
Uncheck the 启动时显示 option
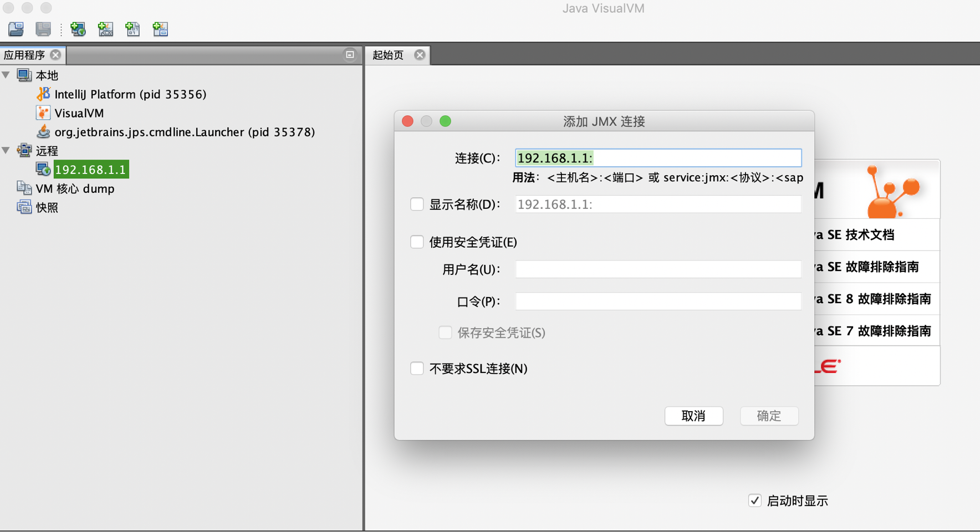(x=754, y=500)
